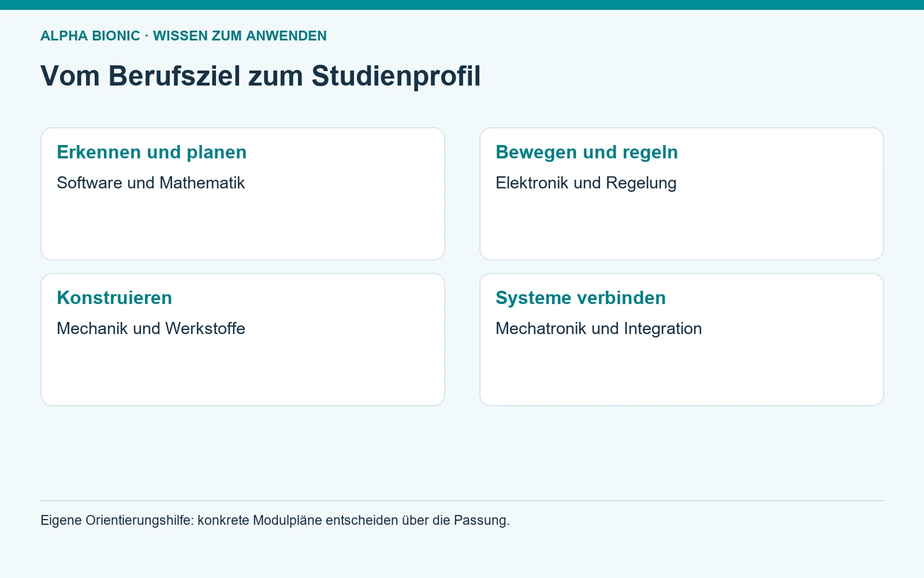
Task: Click the 'Mechatronik und Integration' text
Action: pos(599,328)
